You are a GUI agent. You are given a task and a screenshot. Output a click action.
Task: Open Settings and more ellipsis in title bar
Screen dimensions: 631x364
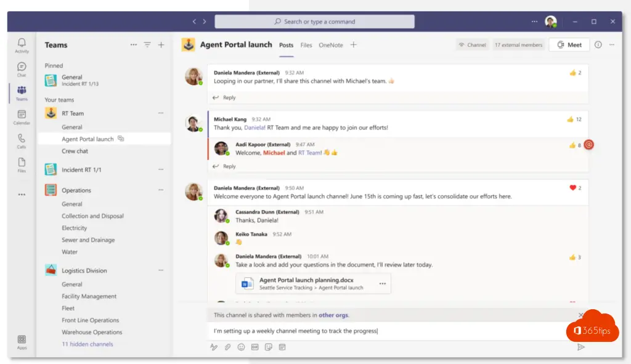[534, 22]
